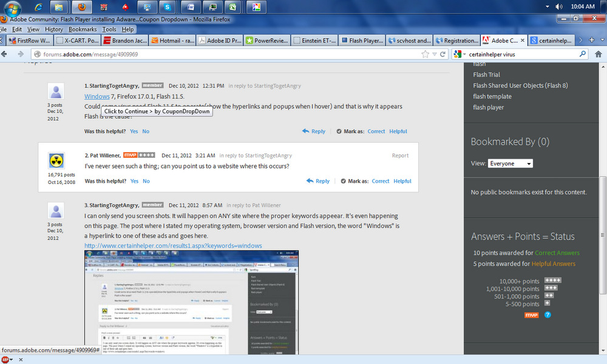Image resolution: width=607 pixels, height=364 pixels.
Task: Bookmark this page with the star
Action: (x=425, y=54)
